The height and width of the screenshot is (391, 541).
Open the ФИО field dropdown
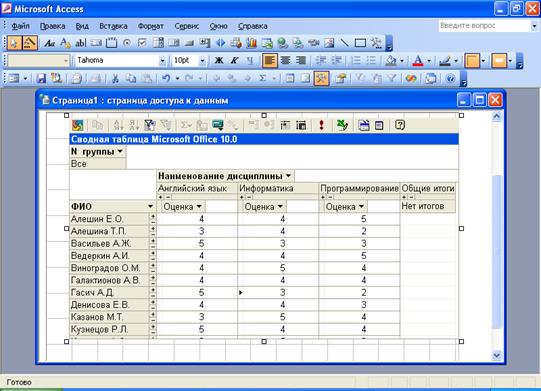click(150, 207)
